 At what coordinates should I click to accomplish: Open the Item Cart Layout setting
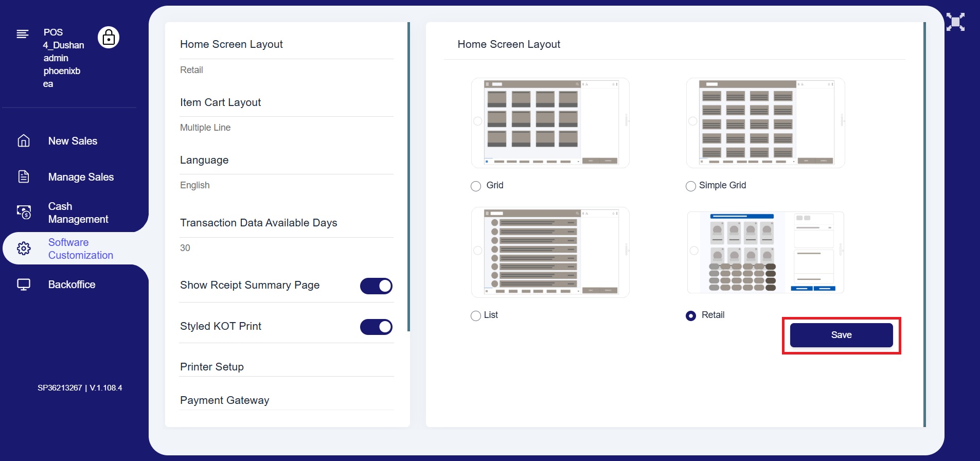[220, 102]
